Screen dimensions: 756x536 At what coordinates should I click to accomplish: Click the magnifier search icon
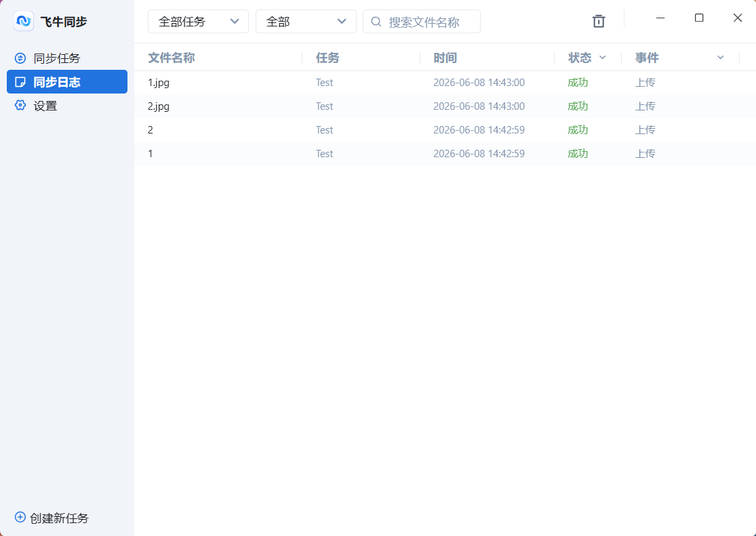click(376, 22)
